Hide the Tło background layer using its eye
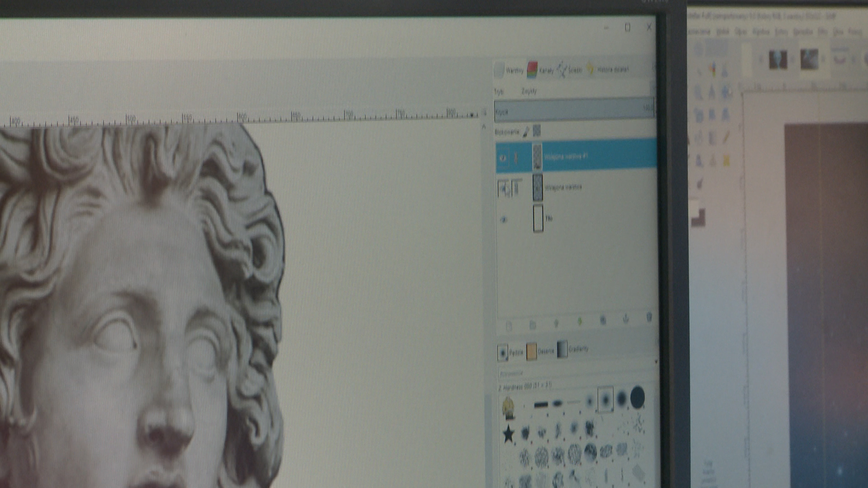 (x=504, y=220)
